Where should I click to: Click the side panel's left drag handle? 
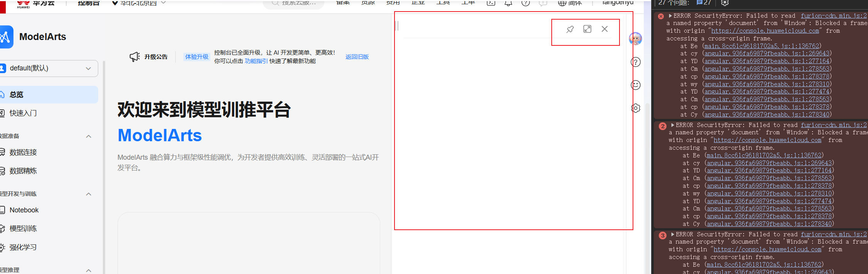coord(398,26)
